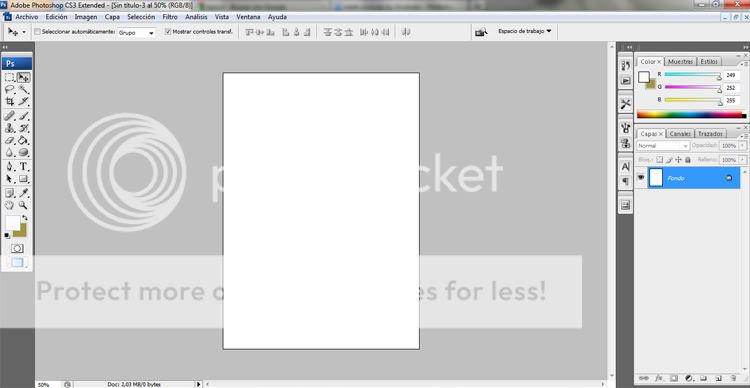Screen dimensions: 750x388
Task: Select the Rectangular Marquee tool
Action: [x=10, y=77]
